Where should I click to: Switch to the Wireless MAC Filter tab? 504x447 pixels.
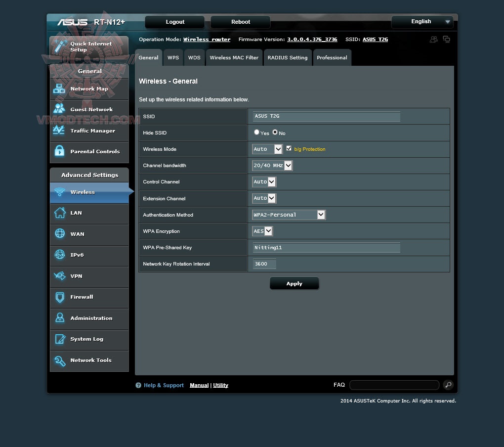point(234,57)
